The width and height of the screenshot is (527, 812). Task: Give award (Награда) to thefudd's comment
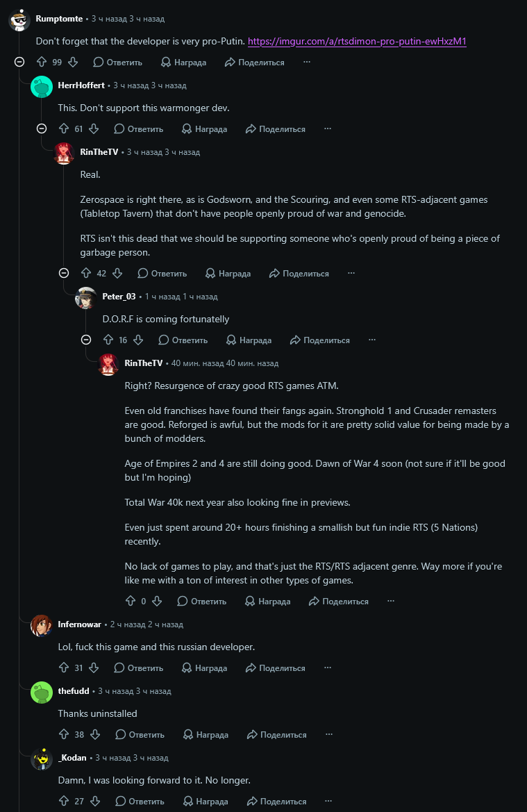click(206, 734)
